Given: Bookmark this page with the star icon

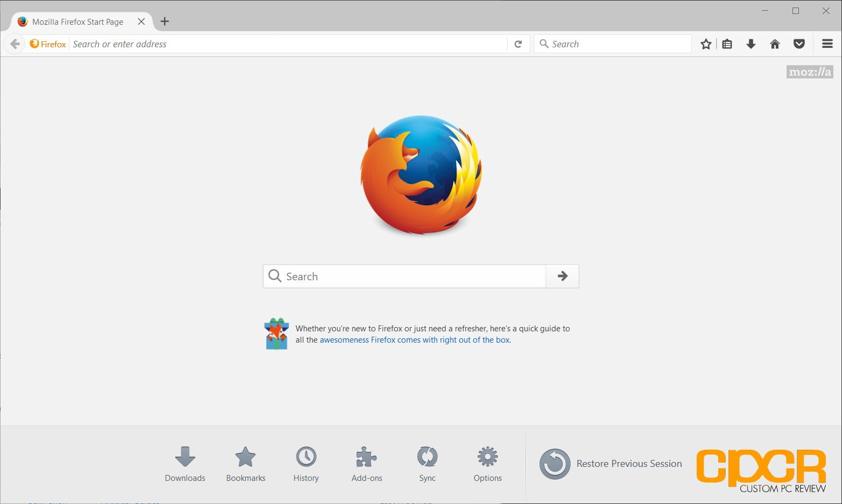Looking at the screenshot, I should point(706,44).
